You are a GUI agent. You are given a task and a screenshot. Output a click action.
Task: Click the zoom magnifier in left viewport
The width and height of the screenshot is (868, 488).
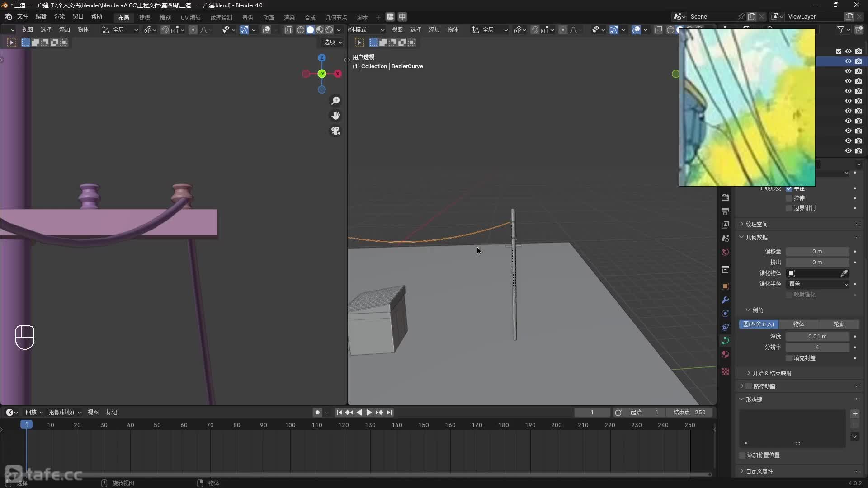point(335,100)
